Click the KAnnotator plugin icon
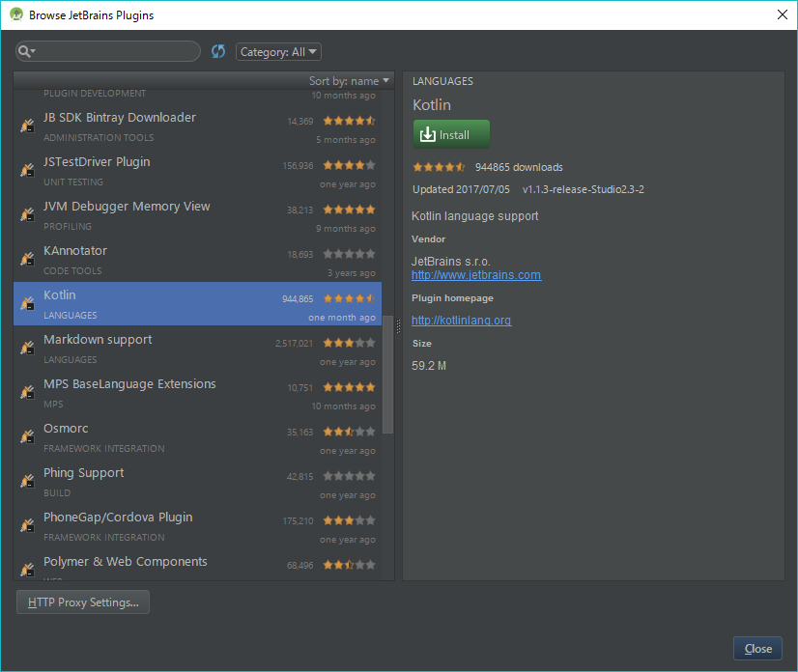 pos(27,259)
